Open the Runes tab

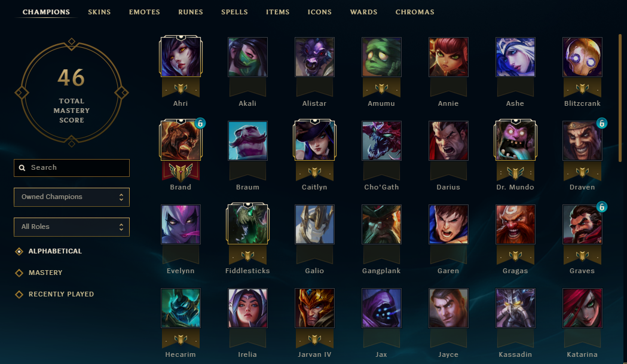pyautogui.click(x=190, y=12)
